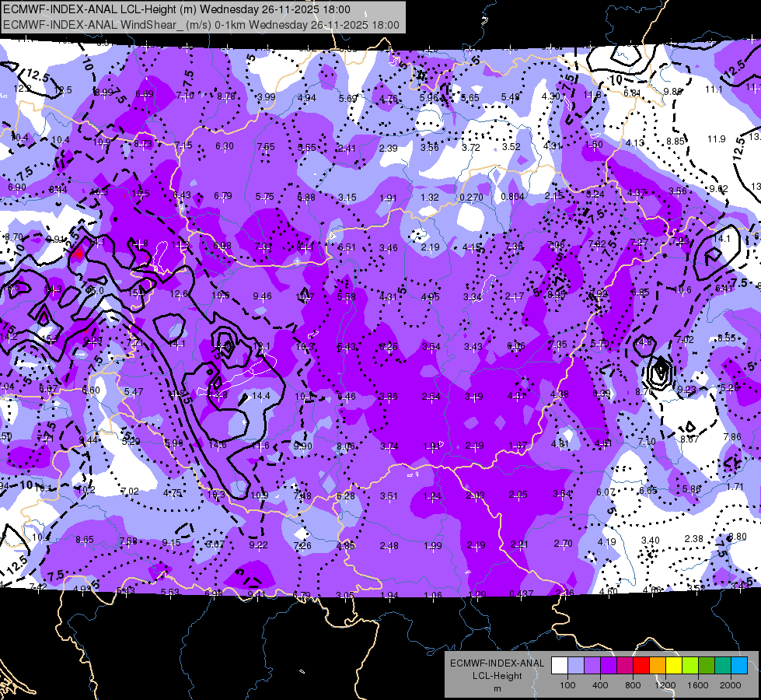Viewport: 761px width, 700px height.
Task: Click the LCL-Height (m) title line
Action: click(176, 9)
